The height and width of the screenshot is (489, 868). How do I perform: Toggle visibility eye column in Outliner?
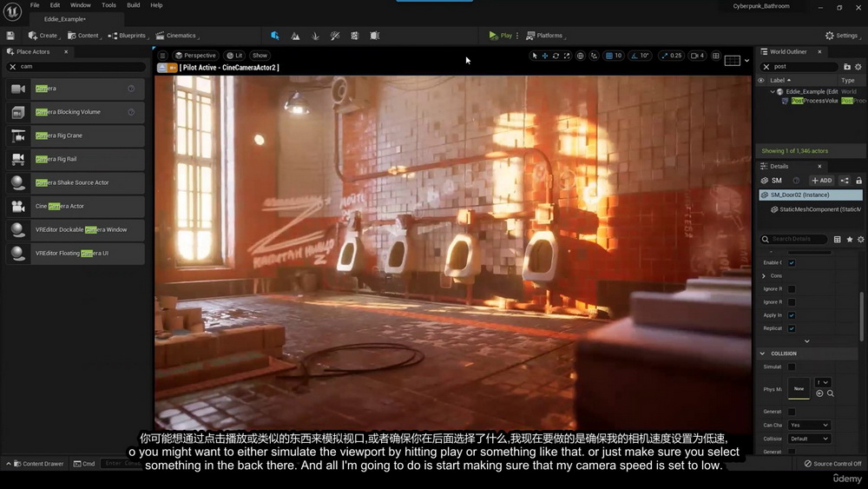pyautogui.click(x=760, y=80)
